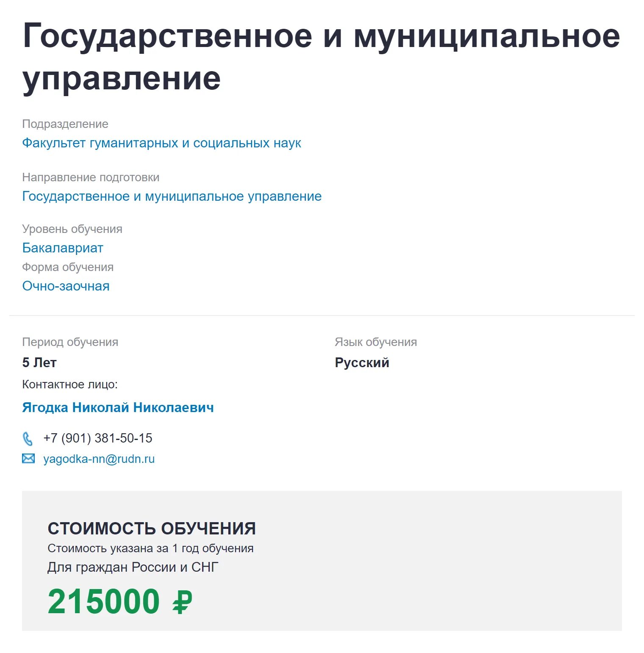Click the 5 Лет study period value
644x653 pixels.
[x=39, y=362]
